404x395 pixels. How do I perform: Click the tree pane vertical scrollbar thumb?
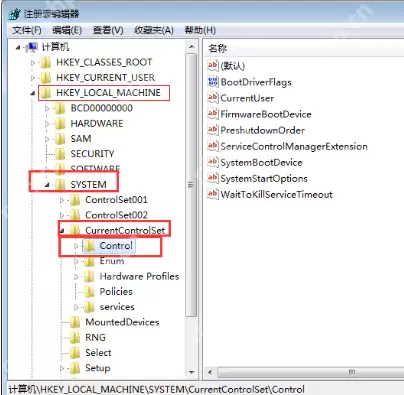(x=191, y=185)
